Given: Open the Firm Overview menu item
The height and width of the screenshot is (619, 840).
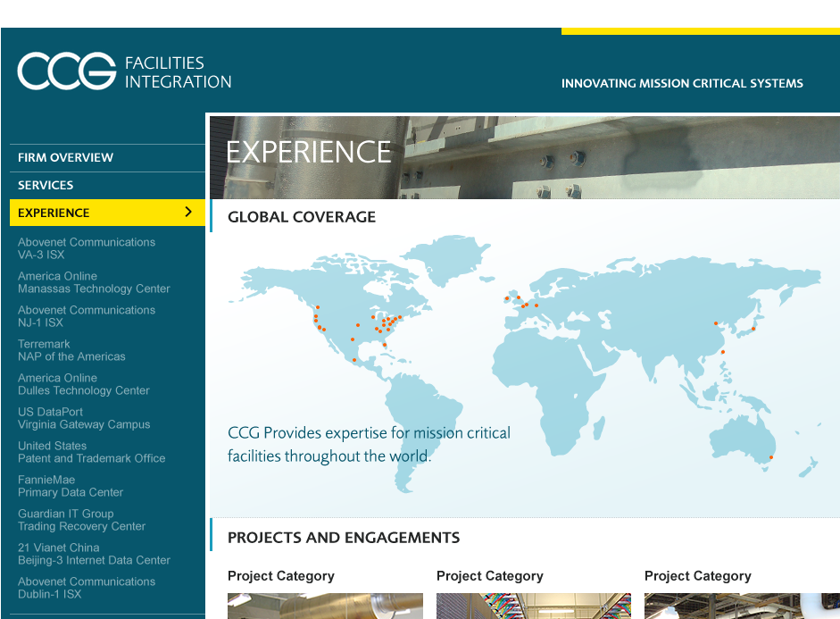Looking at the screenshot, I should (x=66, y=158).
